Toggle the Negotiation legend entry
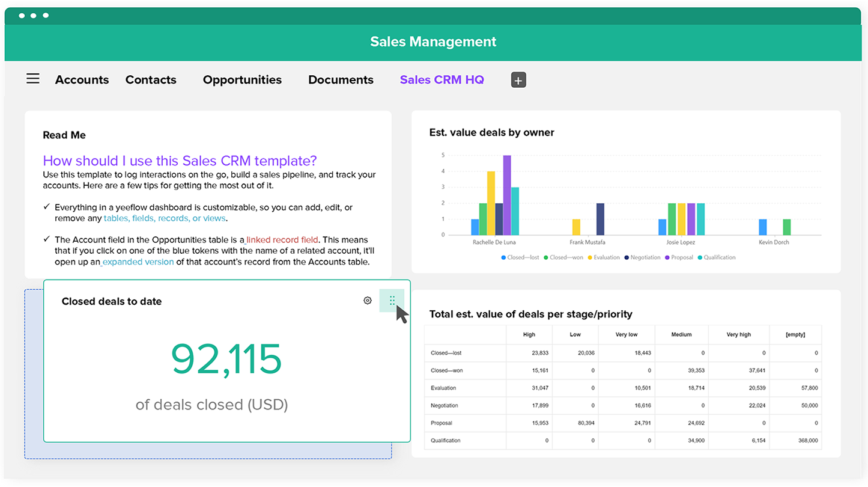This screenshot has height=487, width=868. (x=642, y=257)
